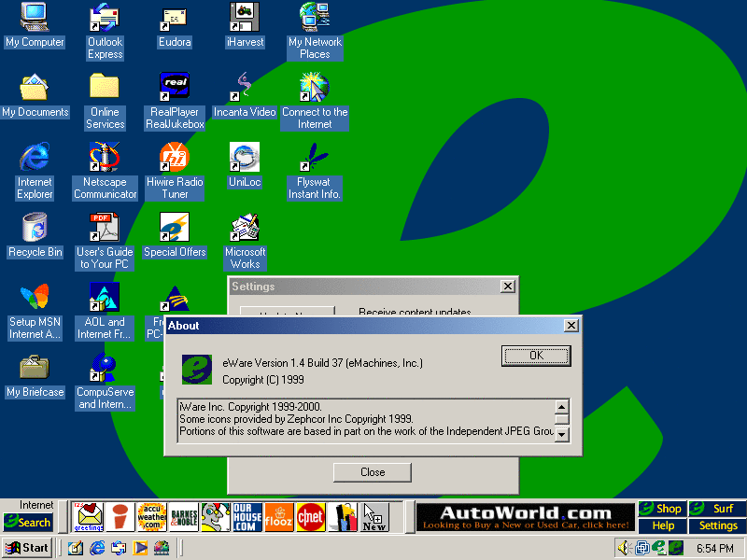Open AccuWeather.com shortcut on the bar
The width and height of the screenshot is (747, 560).
pos(150,517)
